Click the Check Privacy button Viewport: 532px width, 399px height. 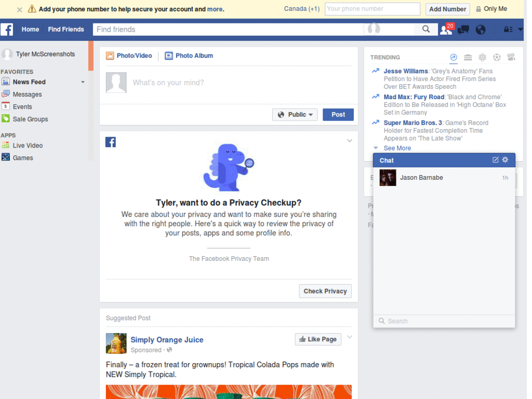(x=325, y=291)
